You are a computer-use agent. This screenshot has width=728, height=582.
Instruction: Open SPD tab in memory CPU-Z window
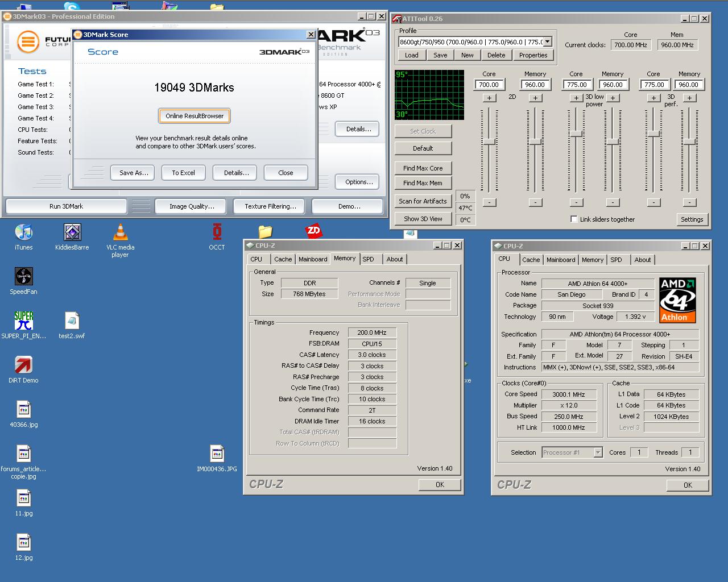(369, 259)
